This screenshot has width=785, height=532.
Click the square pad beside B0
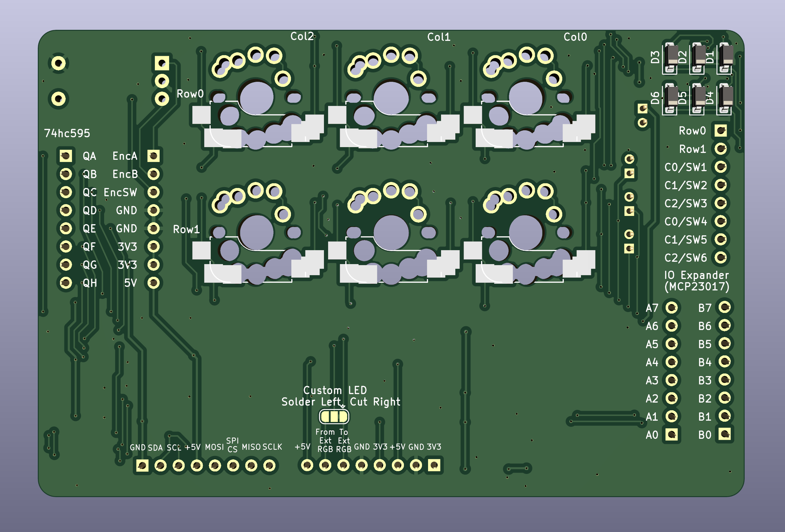(x=725, y=434)
